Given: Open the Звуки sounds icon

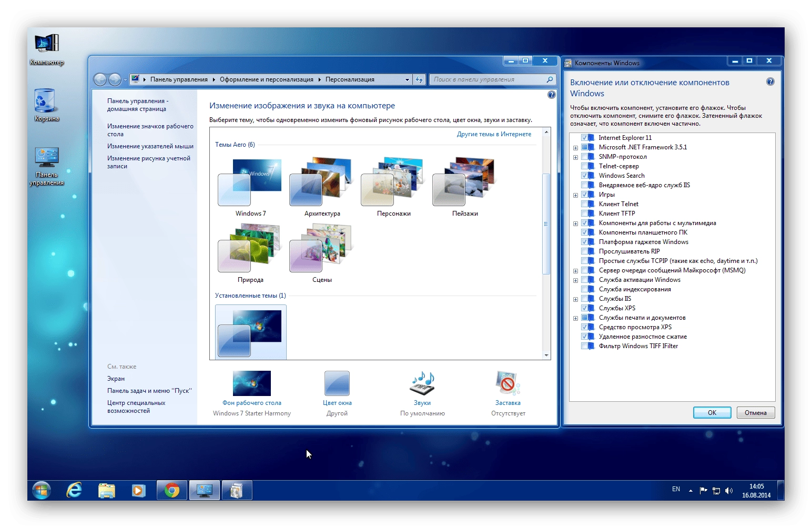Looking at the screenshot, I should point(422,383).
